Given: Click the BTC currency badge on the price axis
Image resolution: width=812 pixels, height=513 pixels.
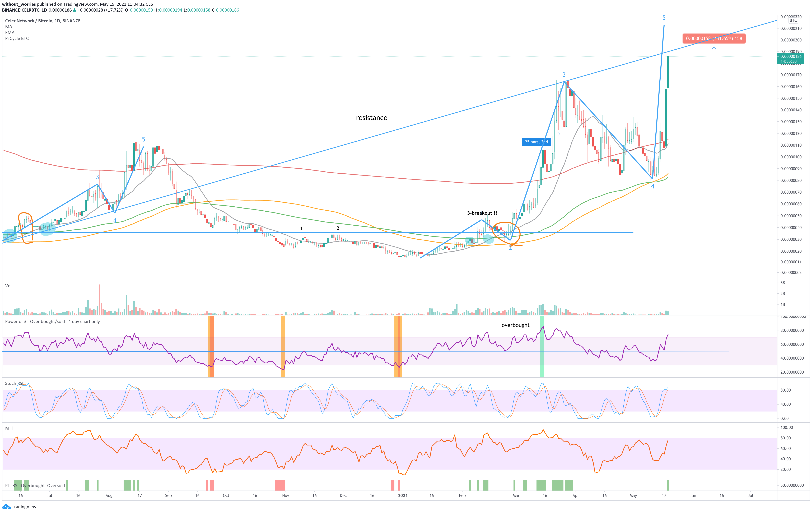Looking at the screenshot, I should (793, 20).
